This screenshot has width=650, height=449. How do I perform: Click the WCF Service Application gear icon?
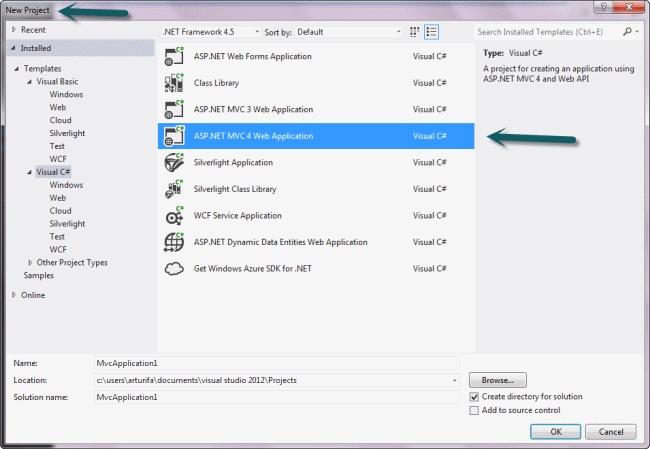(174, 216)
